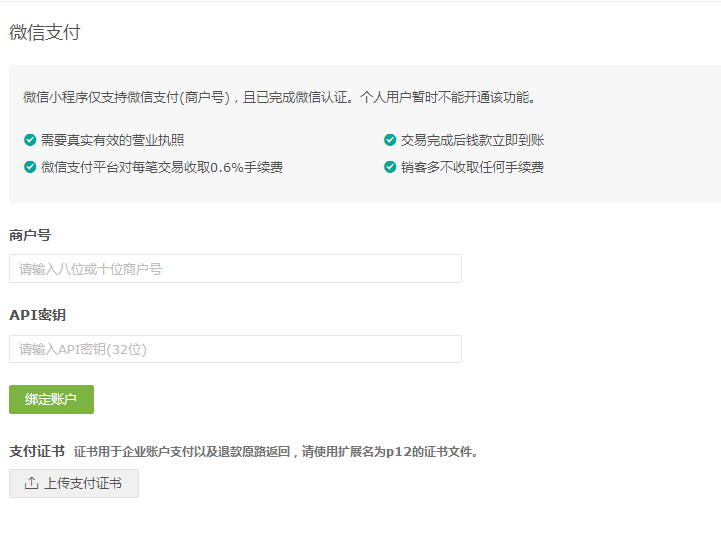Click the 商户号 field label
721x544 pixels.
[x=30, y=235]
